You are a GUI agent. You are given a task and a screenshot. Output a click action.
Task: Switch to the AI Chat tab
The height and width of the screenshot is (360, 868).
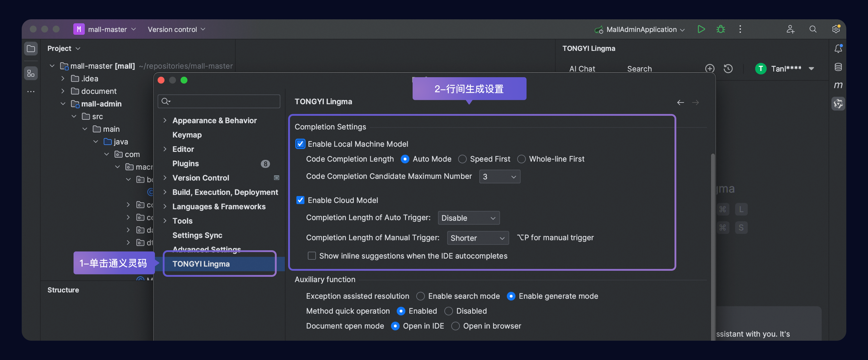[582, 69]
